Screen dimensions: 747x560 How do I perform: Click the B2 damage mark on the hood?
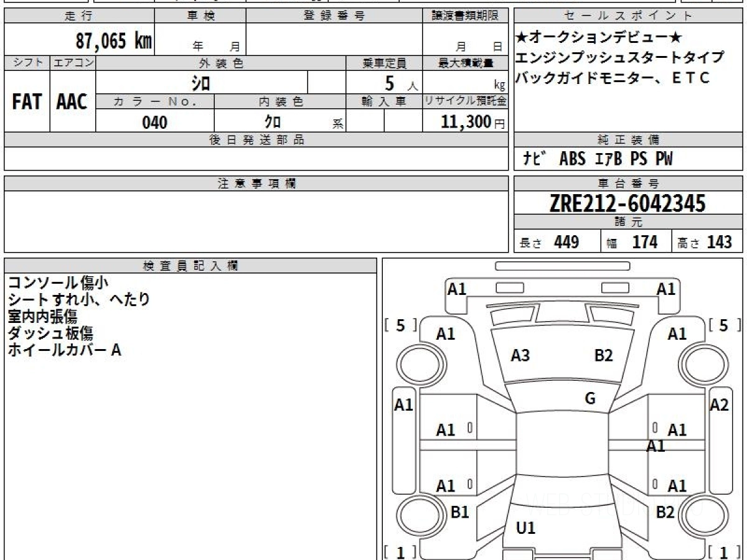604,355
